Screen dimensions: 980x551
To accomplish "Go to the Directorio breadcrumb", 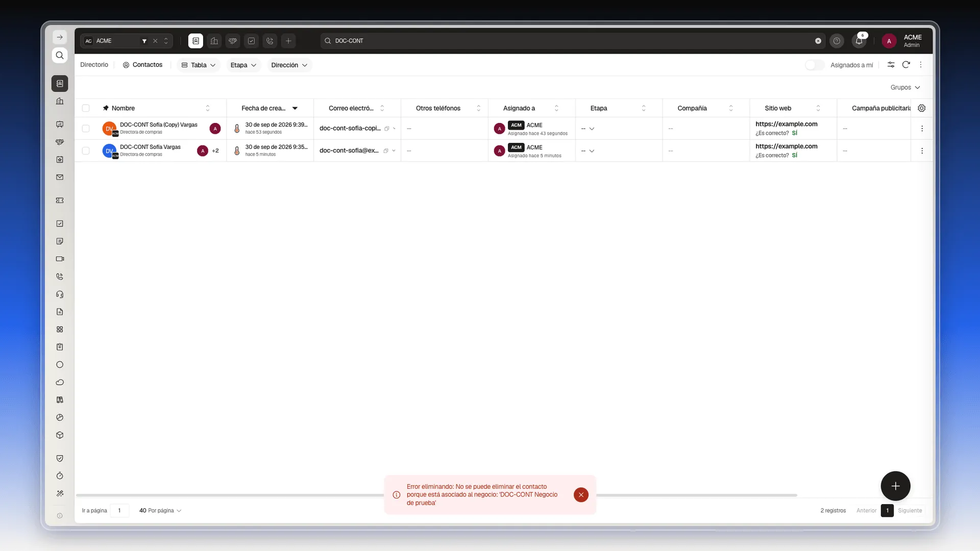I will [x=94, y=65].
